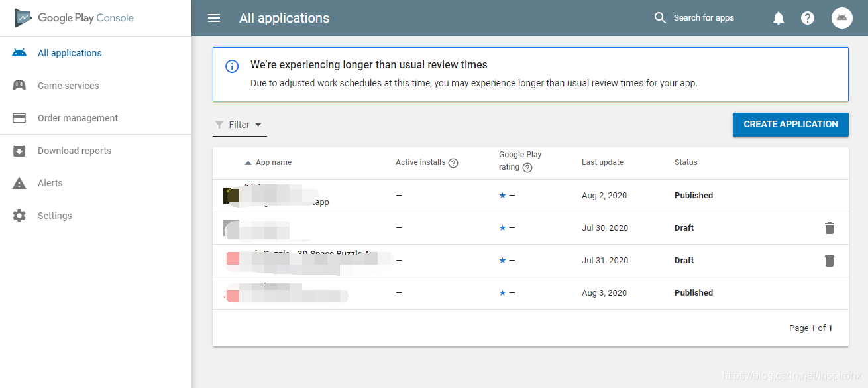This screenshot has height=388, width=868.
Task: Click the rating star in the Aug 3 row
Action: [x=502, y=293]
